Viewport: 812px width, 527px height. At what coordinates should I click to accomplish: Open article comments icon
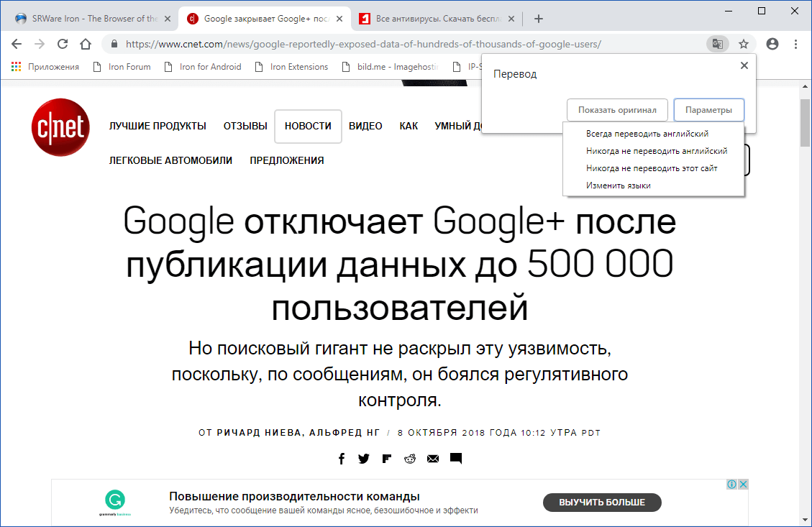pyautogui.click(x=456, y=459)
